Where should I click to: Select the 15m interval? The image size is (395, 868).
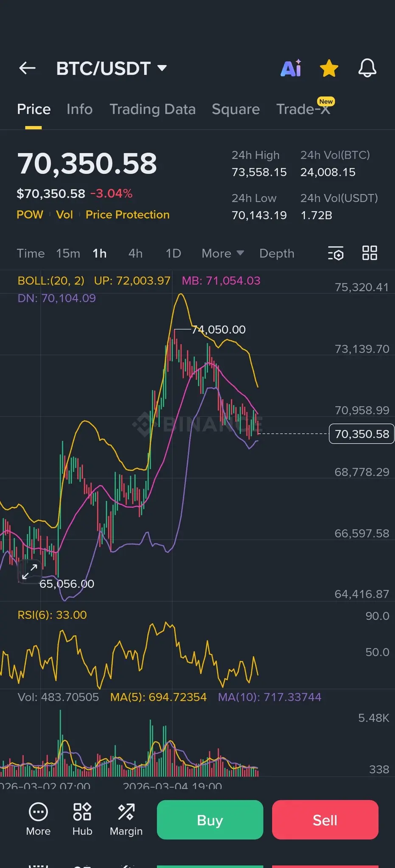tap(68, 253)
